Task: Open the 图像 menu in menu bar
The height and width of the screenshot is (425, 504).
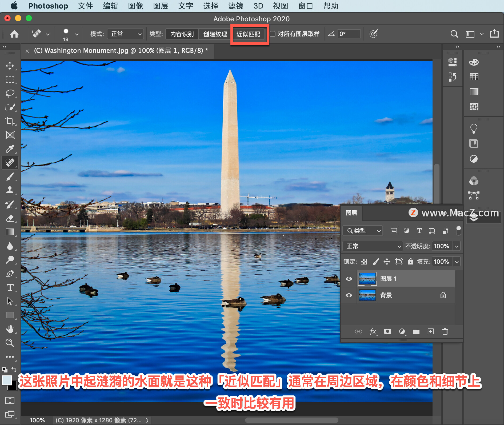Action: click(135, 6)
